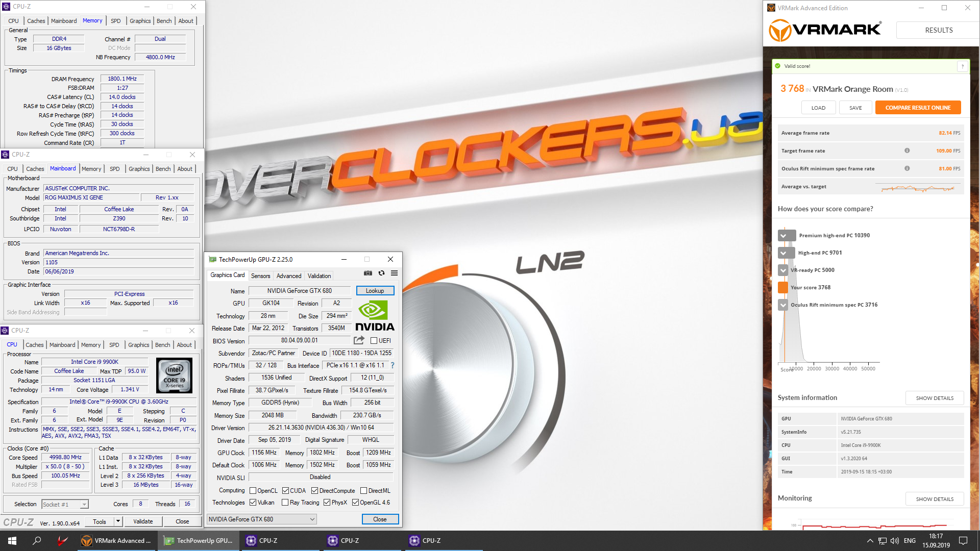Image resolution: width=980 pixels, height=551 pixels.
Task: Click the GPU-Z refresh icon
Action: (381, 273)
